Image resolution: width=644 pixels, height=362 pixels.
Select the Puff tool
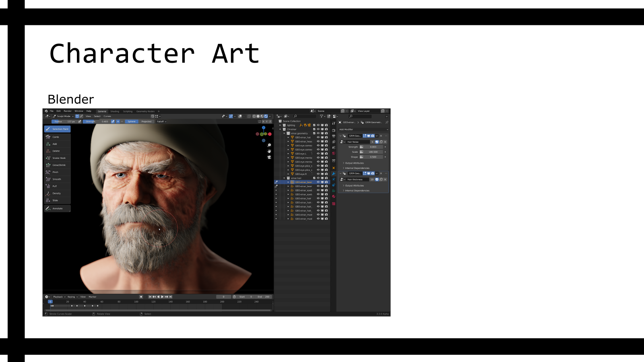coord(57,186)
